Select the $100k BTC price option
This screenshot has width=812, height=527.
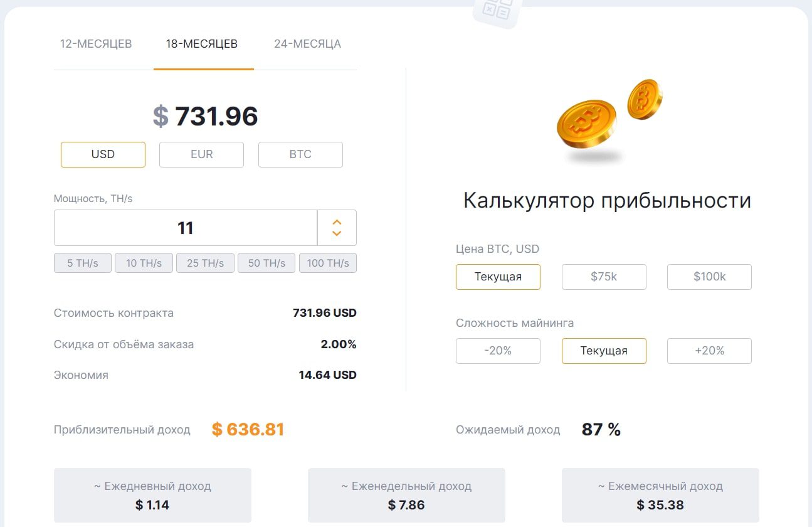tap(709, 277)
